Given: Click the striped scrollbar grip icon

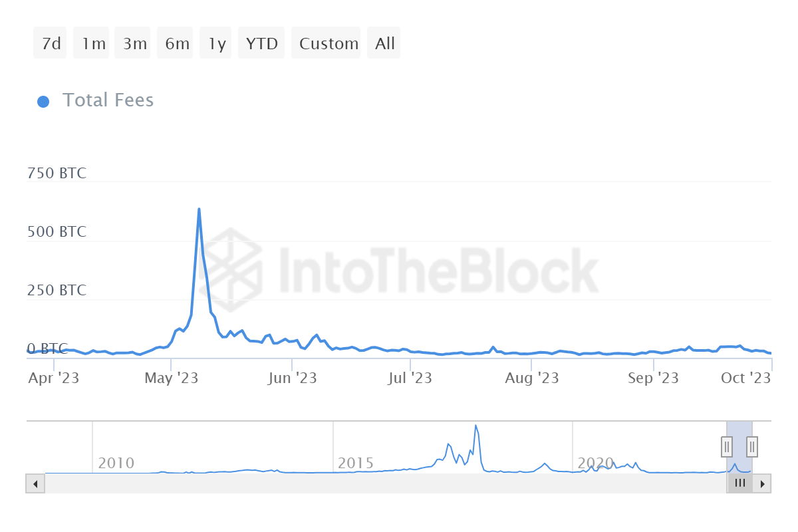Looking at the screenshot, I should pyautogui.click(x=740, y=483).
